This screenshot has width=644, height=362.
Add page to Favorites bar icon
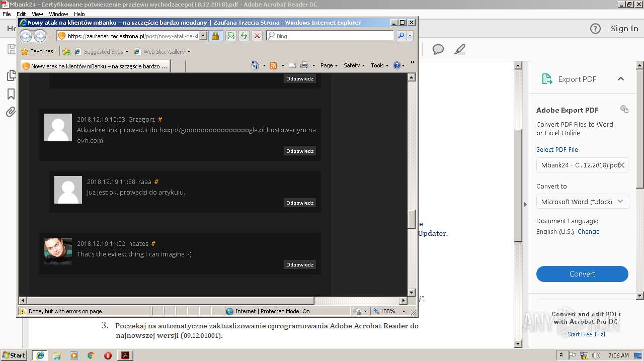(x=66, y=51)
